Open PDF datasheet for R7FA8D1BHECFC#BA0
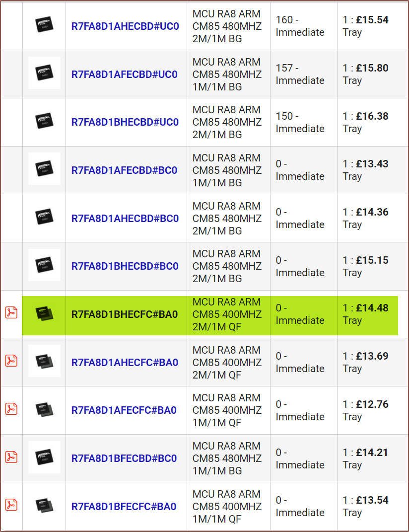Image resolution: width=409 pixels, height=532 pixels. coord(11,312)
